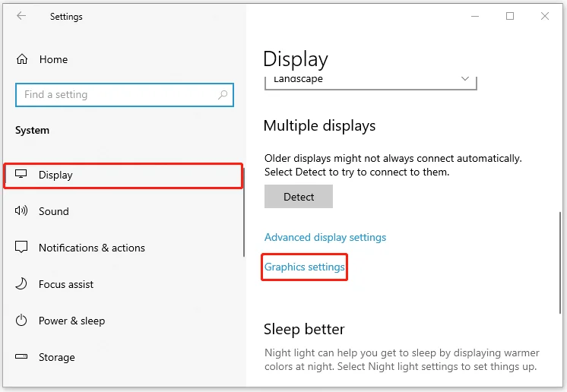This screenshot has height=392, width=567.
Task: Click the Sound speaker icon
Action: [21, 210]
